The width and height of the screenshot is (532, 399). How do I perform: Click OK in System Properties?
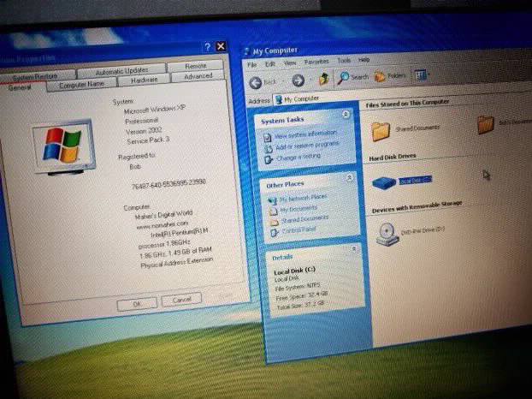point(137,304)
